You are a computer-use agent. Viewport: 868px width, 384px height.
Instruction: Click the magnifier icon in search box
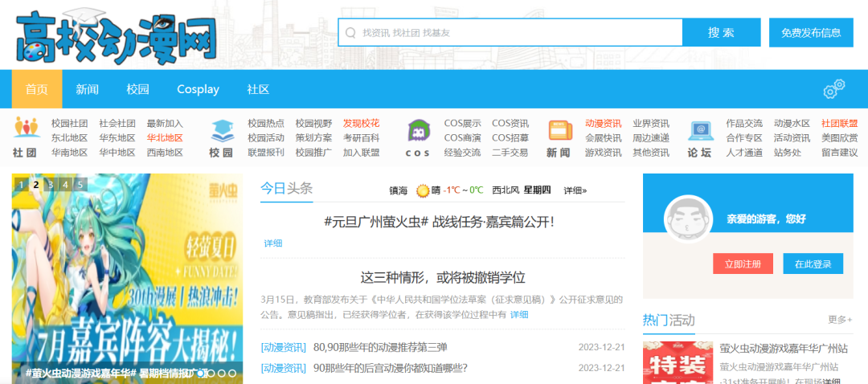[x=350, y=33]
